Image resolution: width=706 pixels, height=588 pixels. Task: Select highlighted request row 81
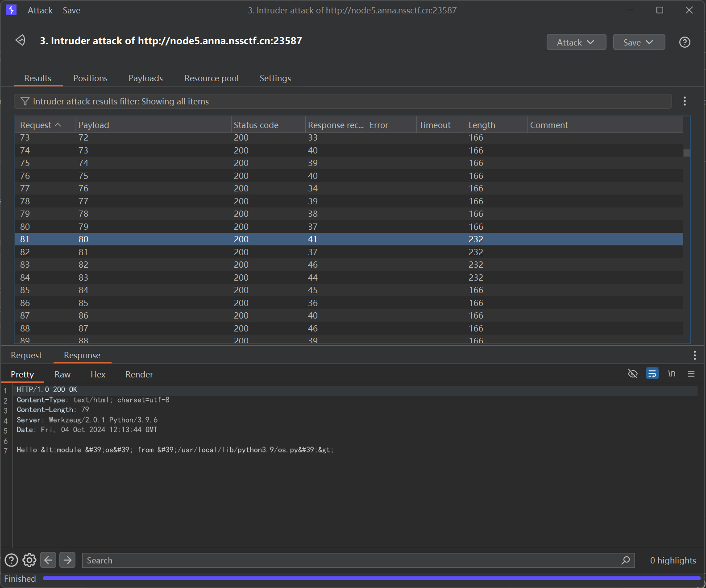[349, 239]
